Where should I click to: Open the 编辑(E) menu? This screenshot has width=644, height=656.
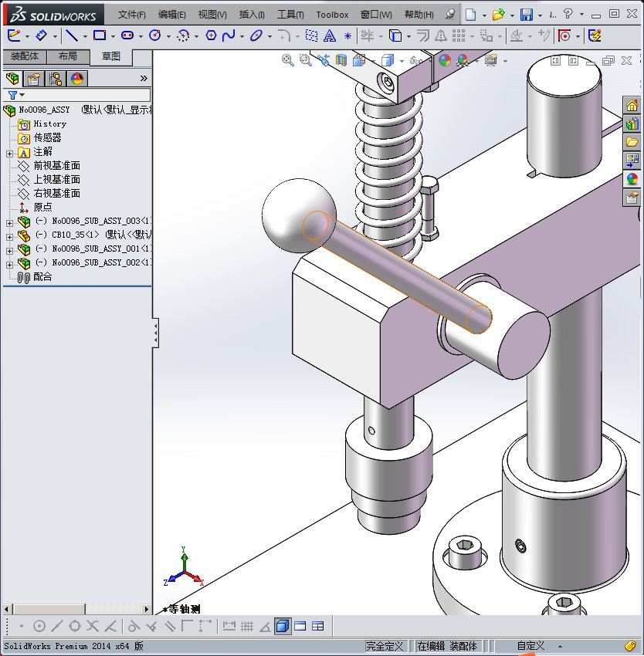pos(171,15)
